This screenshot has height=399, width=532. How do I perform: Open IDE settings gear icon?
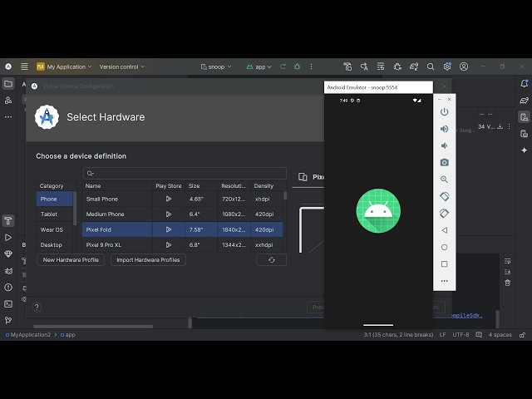pos(447,66)
